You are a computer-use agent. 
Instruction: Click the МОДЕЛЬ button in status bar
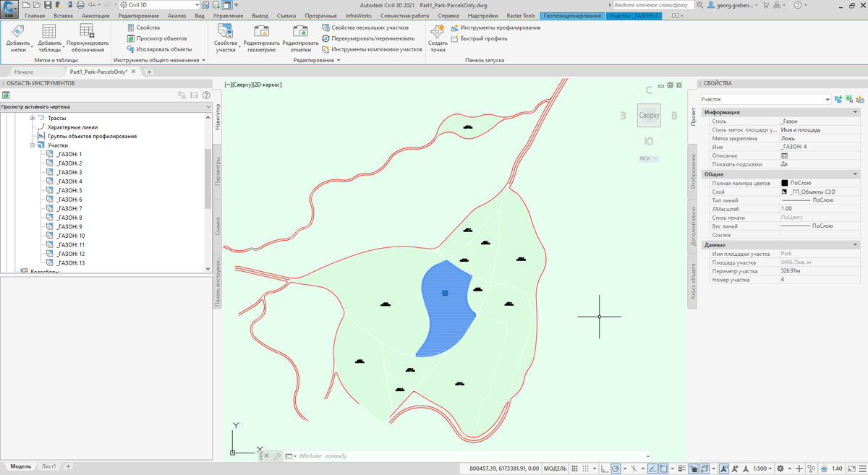(x=555, y=468)
